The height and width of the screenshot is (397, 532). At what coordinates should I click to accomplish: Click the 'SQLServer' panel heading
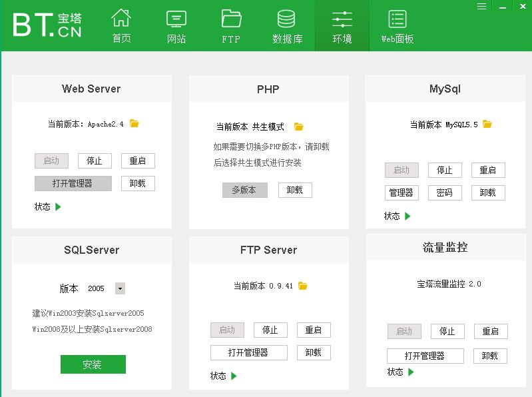pos(92,250)
